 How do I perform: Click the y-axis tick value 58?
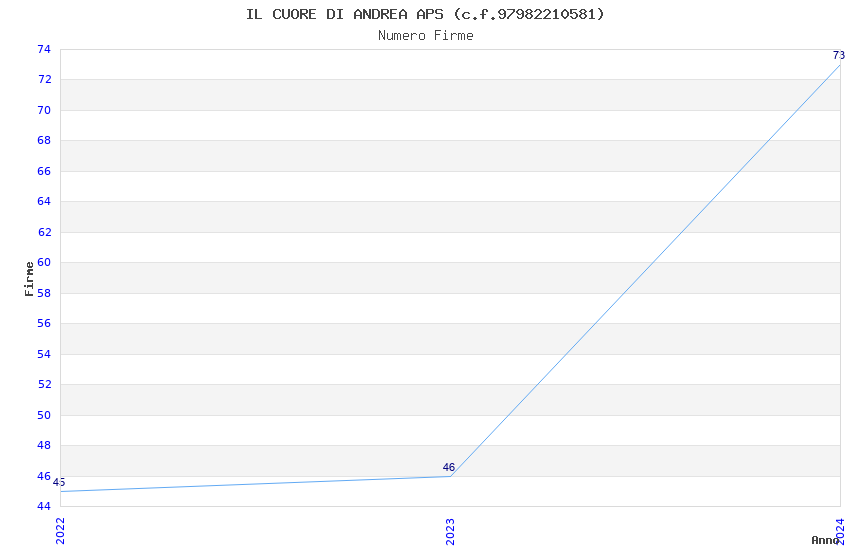tap(44, 293)
